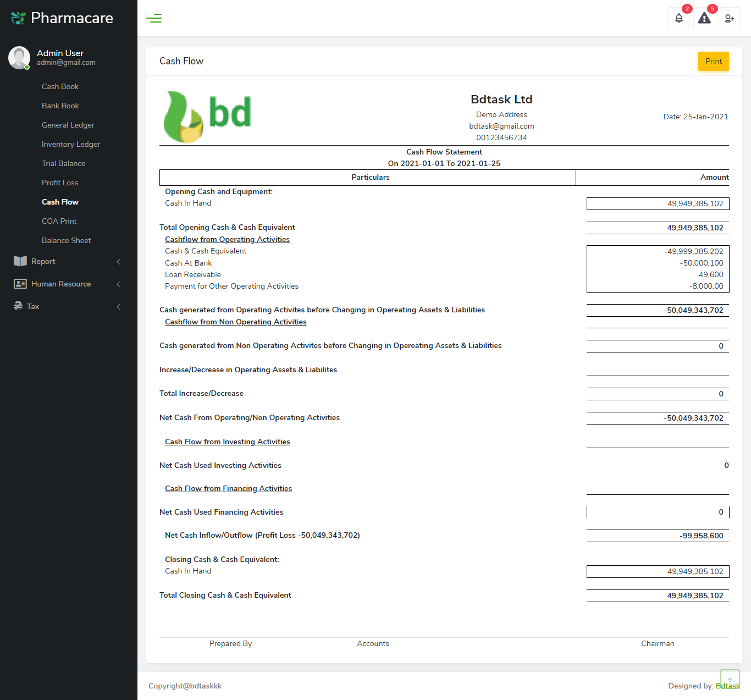This screenshot has height=700, width=751.
Task: Follow the Bdtask designer link in footer
Action: click(727, 686)
